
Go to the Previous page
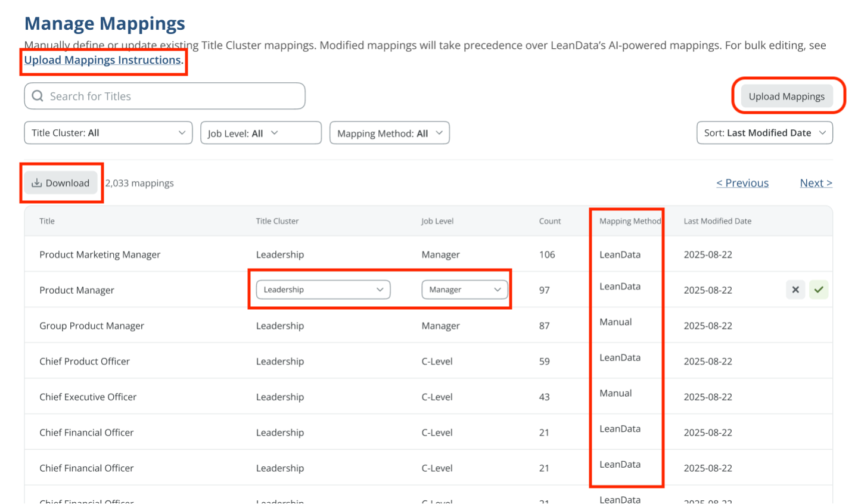742,183
